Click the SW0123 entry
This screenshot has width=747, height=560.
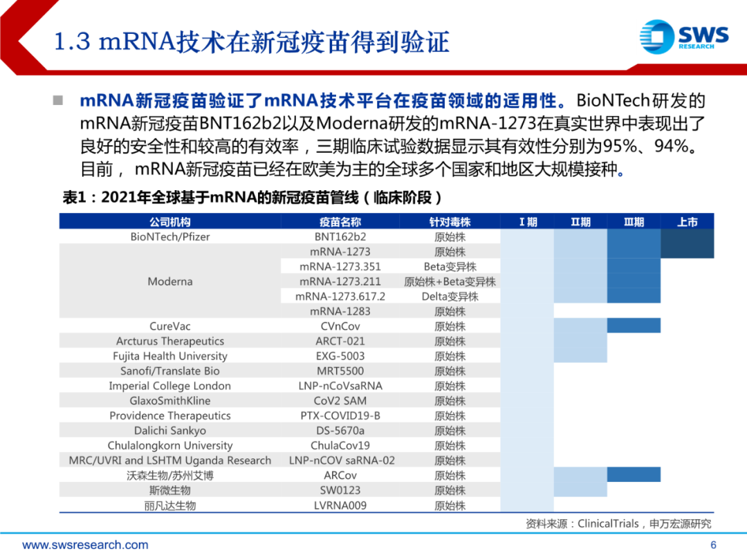click(340, 490)
